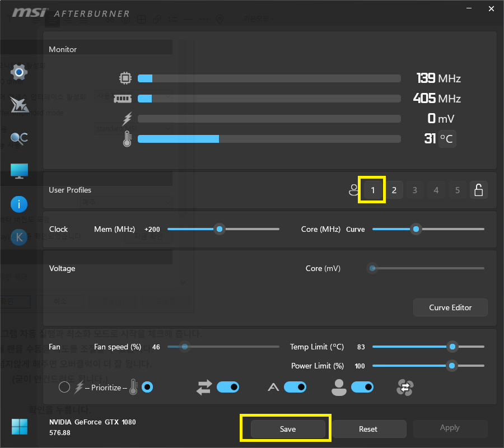
Task: Click the '+200' memory offset value
Action: click(x=152, y=230)
